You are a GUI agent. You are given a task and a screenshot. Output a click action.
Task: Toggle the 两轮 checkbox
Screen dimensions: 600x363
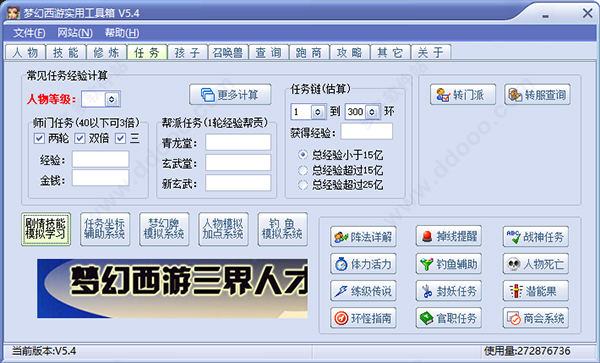coord(39,138)
